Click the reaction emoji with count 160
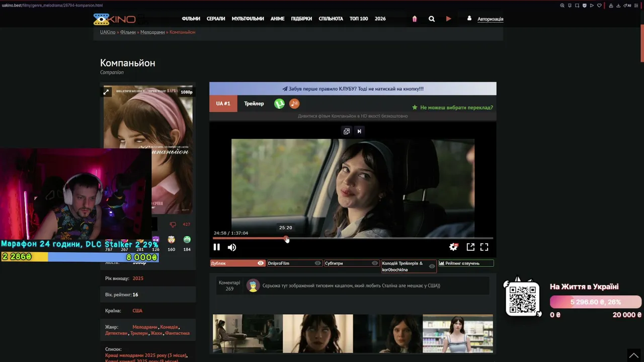This screenshot has height=362, width=644. pyautogui.click(x=172, y=240)
